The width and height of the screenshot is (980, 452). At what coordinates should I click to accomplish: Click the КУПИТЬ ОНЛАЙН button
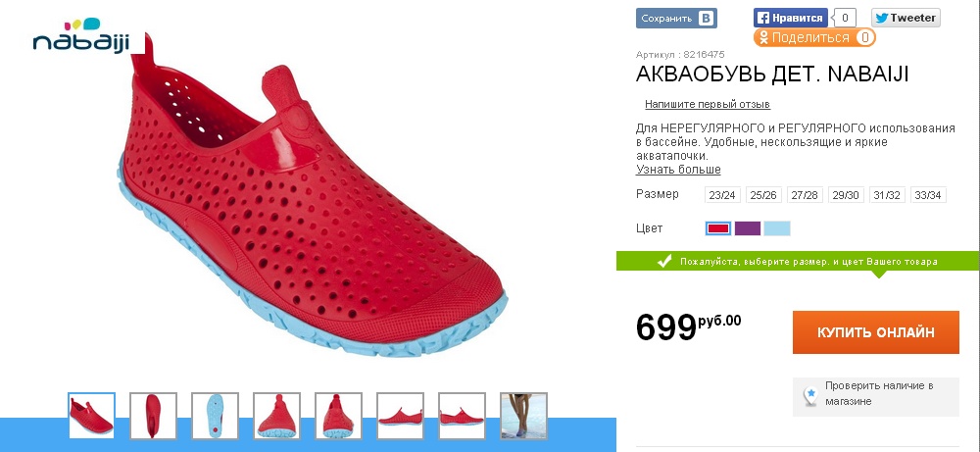[875, 332]
